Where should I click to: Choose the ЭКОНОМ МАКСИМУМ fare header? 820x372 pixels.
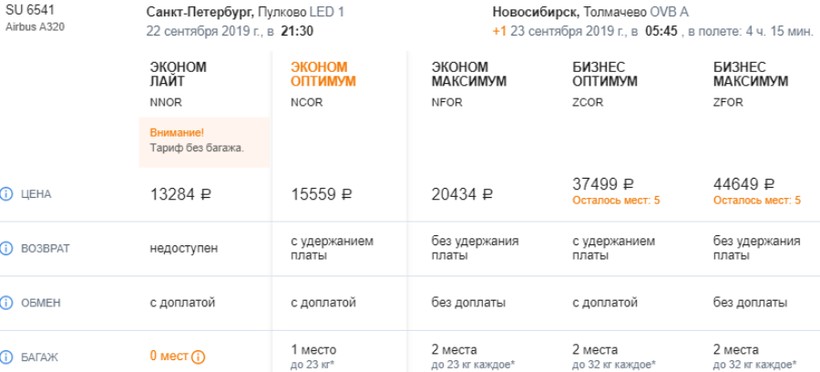[469, 74]
